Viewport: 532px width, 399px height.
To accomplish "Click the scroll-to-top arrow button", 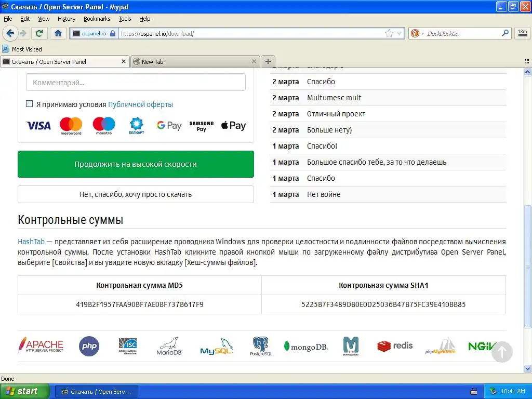I will [502, 352].
